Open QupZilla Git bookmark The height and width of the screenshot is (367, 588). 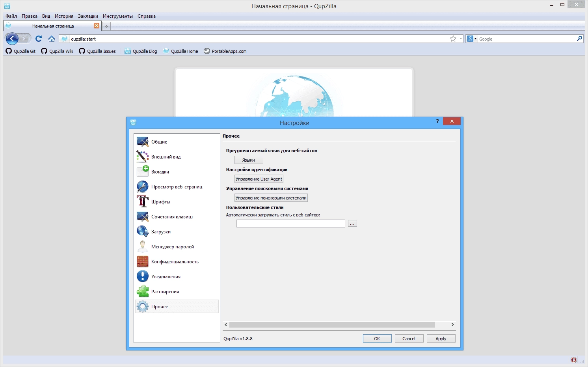click(20, 51)
